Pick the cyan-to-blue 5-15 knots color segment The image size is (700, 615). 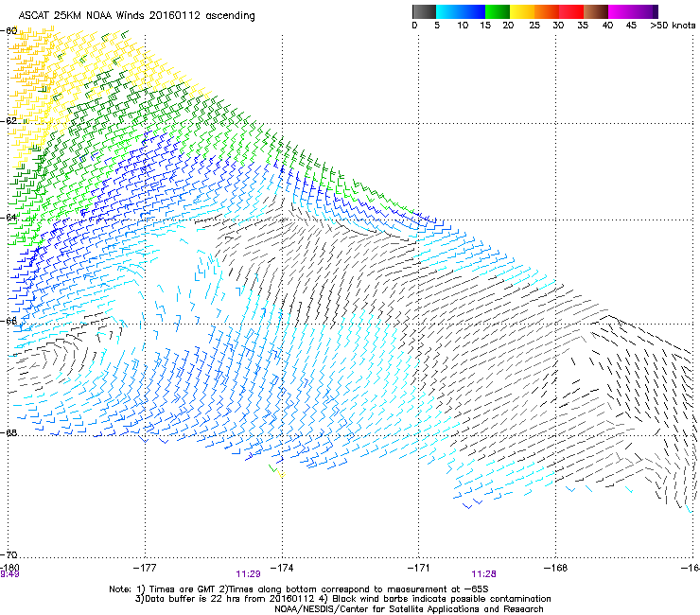click(x=461, y=11)
